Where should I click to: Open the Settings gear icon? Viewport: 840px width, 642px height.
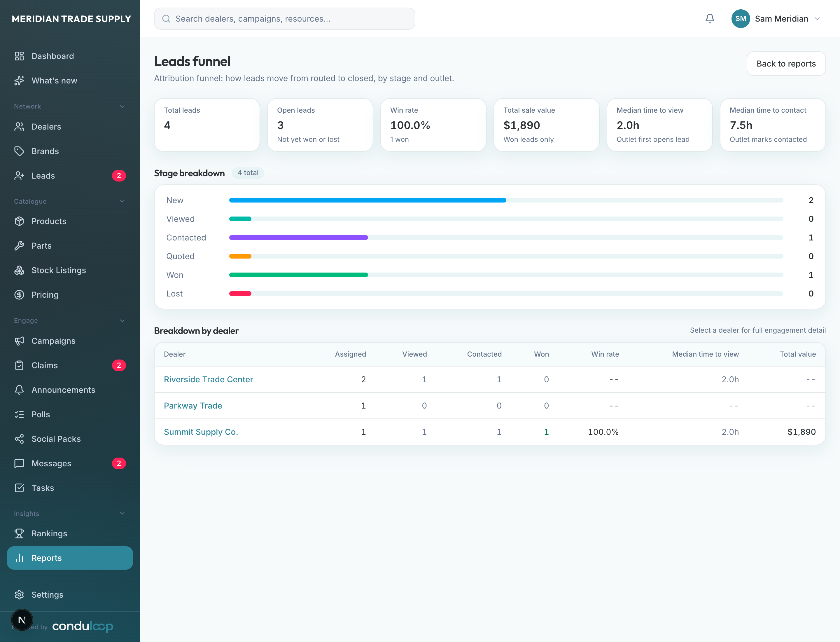coord(19,594)
